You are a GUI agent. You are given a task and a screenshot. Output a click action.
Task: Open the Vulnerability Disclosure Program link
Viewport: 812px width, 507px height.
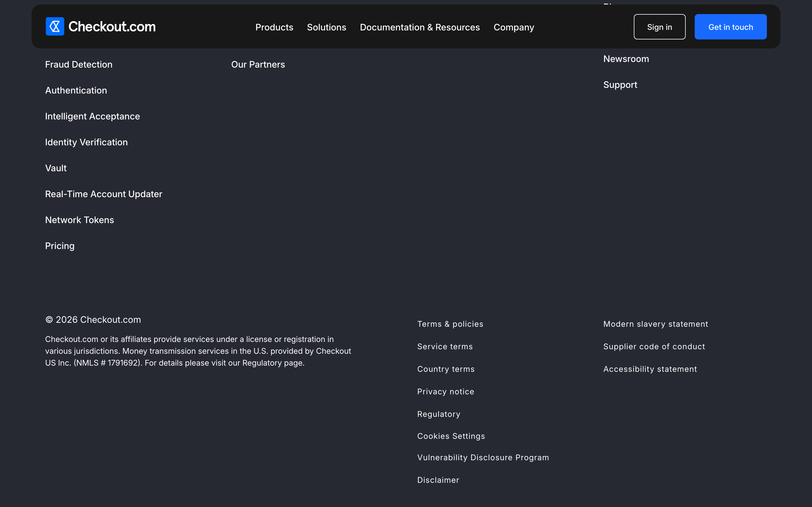click(x=483, y=457)
